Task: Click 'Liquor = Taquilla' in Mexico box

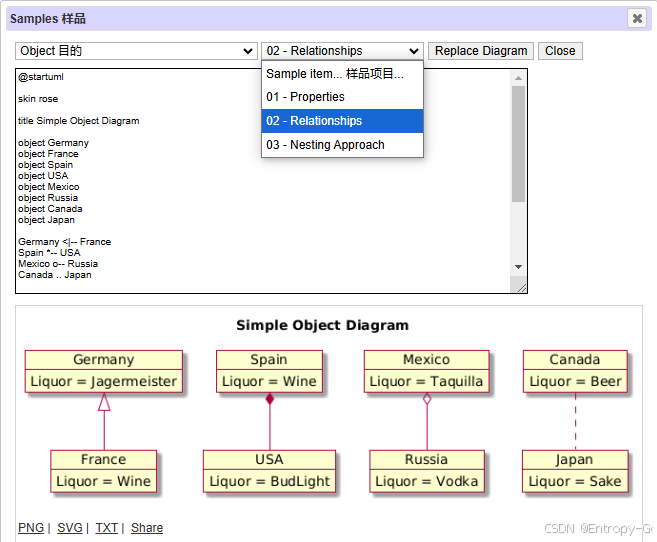Action: coord(427,381)
